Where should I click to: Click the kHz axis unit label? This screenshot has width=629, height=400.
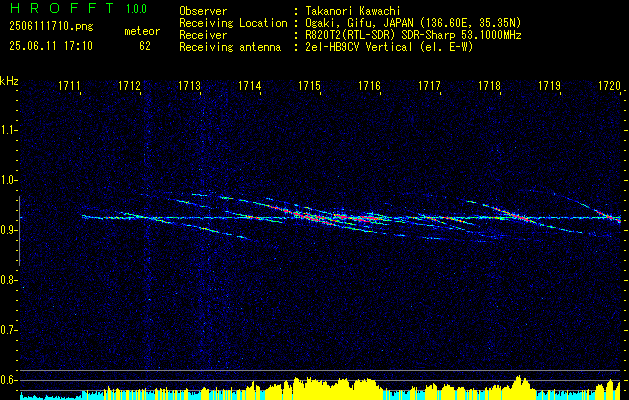(x=9, y=81)
